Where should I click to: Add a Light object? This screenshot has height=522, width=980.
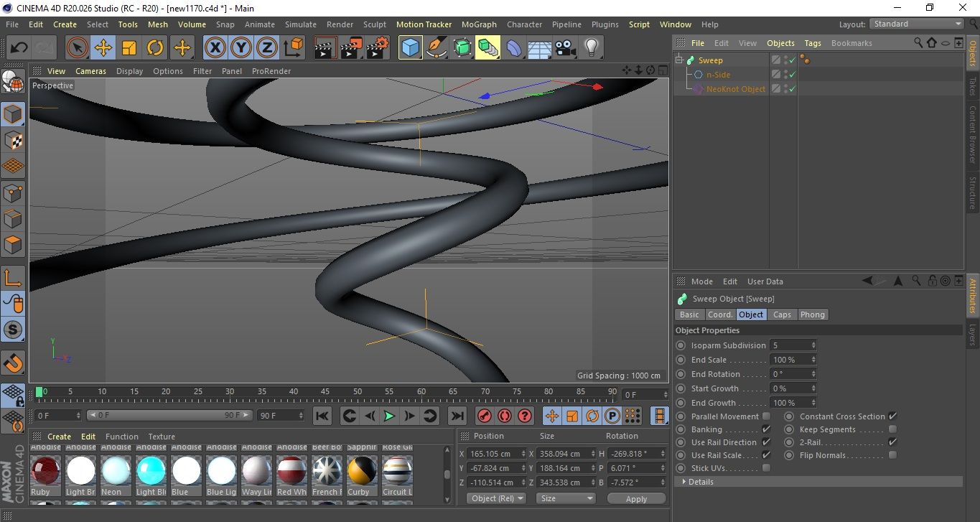(x=591, y=48)
